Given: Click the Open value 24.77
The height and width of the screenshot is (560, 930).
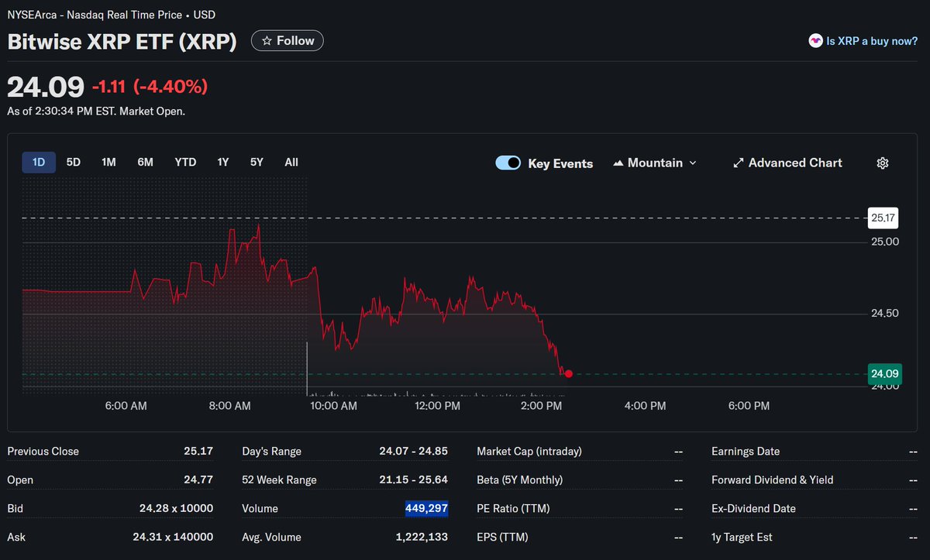Looking at the screenshot, I should pyautogui.click(x=198, y=480).
